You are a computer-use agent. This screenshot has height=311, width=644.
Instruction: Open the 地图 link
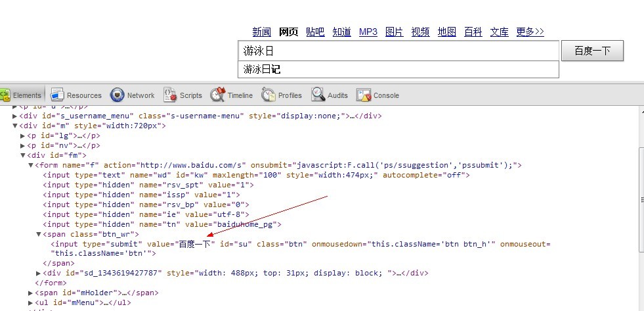(447, 32)
